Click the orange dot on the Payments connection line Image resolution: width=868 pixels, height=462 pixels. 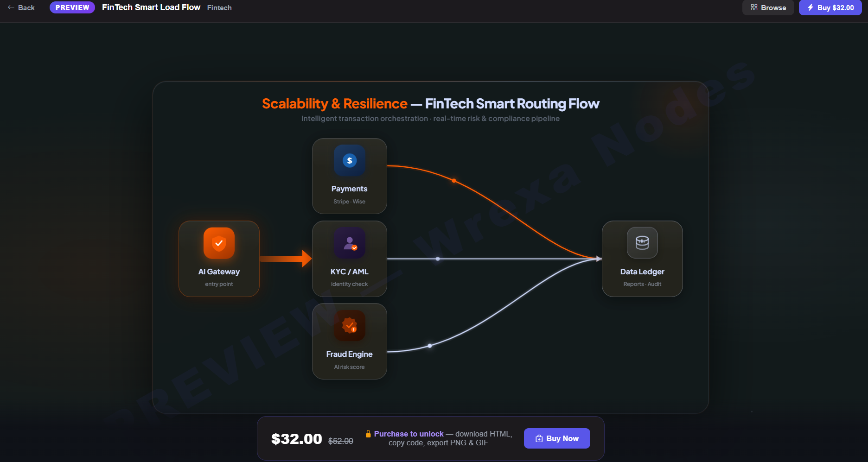coord(454,180)
